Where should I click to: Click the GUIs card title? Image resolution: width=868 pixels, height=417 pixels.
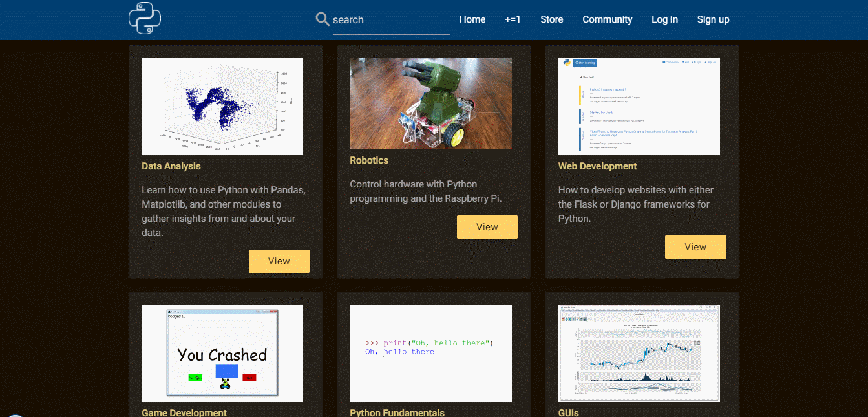point(569,412)
